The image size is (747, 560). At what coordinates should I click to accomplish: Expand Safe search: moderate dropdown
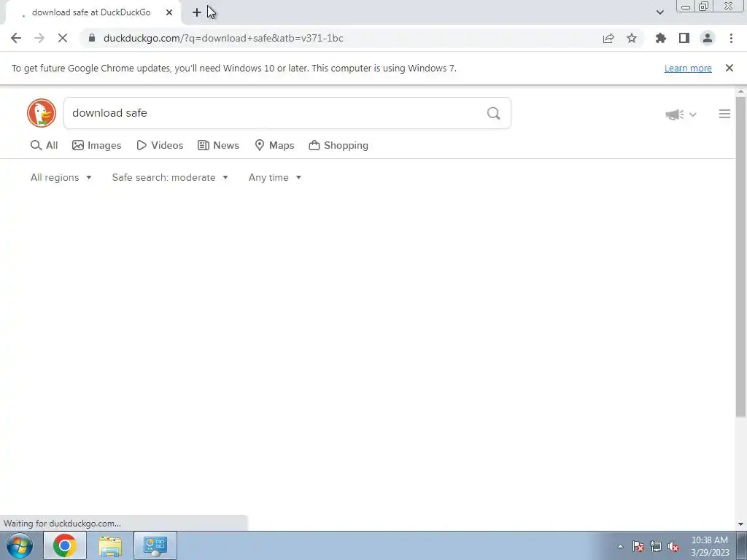170,178
